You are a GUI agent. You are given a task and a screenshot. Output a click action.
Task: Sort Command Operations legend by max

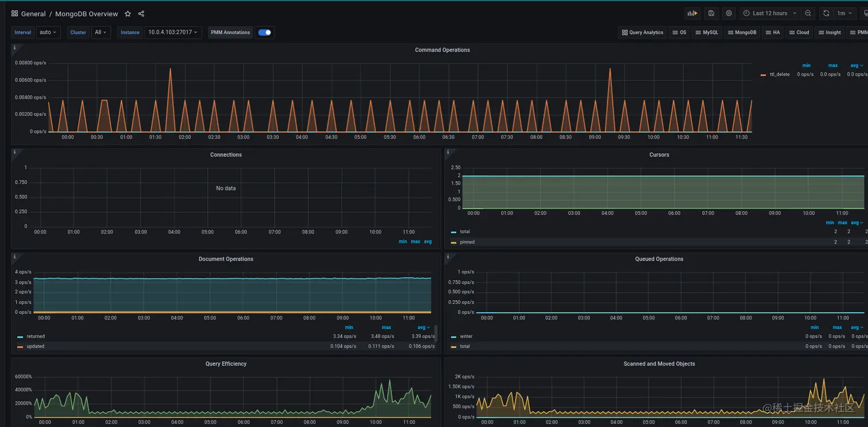833,65
